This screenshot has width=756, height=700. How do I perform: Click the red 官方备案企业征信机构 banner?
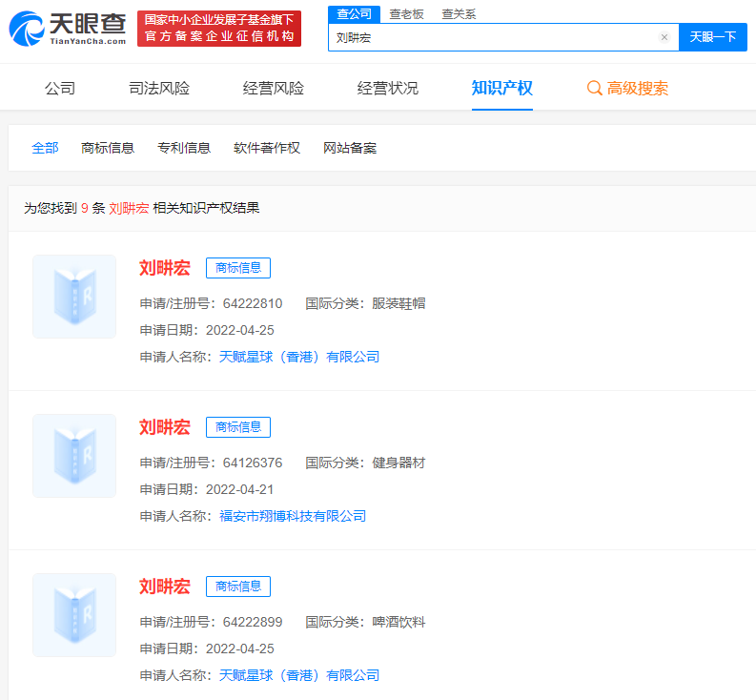coord(219,29)
